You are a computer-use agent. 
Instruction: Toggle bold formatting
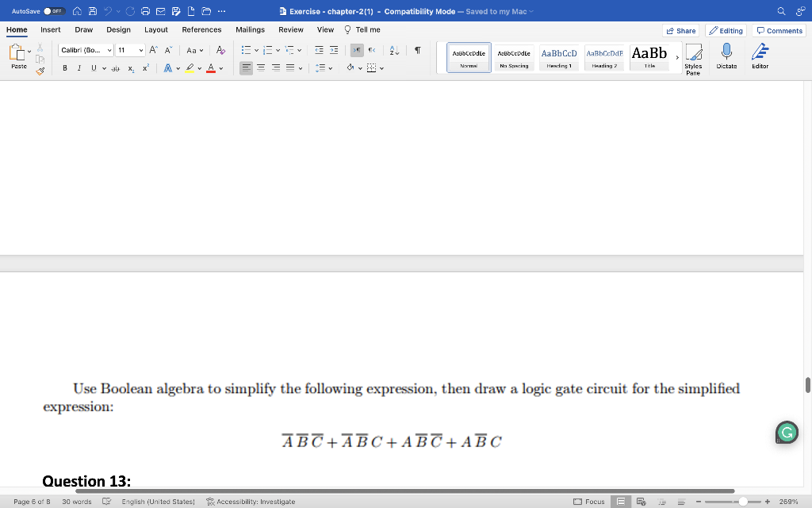[x=64, y=68]
